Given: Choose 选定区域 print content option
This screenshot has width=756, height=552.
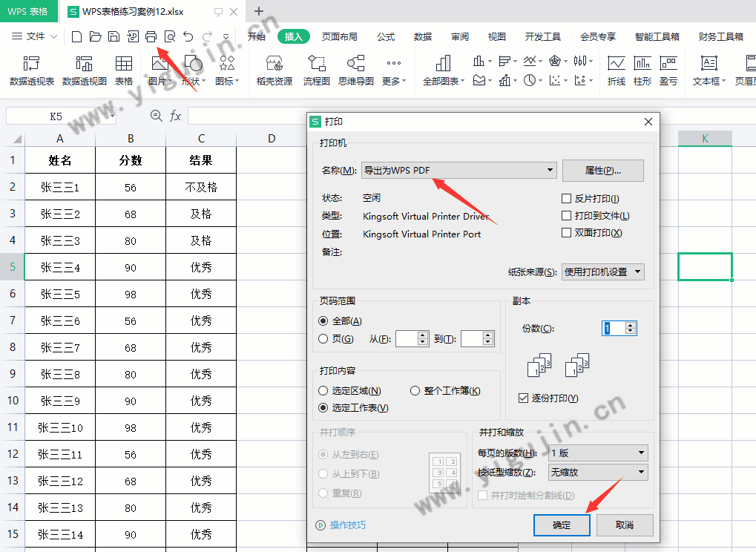Looking at the screenshot, I should pos(323,391).
